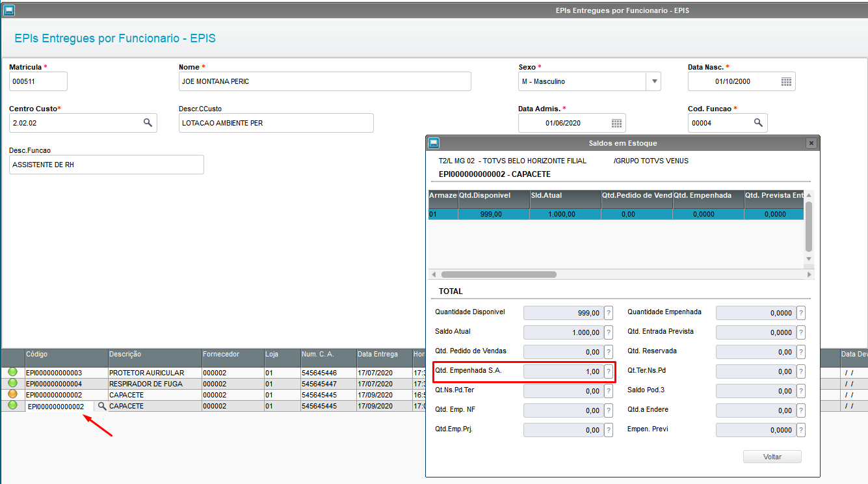Click the help icon next to Quantidade Empenhada
Viewport: 868px width, 484px height.
[801, 313]
